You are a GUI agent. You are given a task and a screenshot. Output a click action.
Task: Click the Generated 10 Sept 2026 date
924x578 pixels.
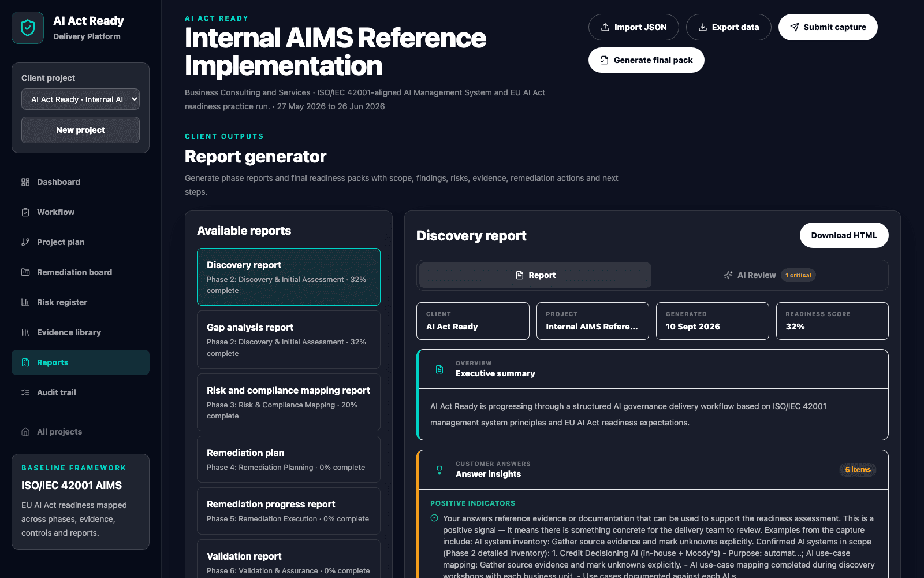click(x=693, y=327)
